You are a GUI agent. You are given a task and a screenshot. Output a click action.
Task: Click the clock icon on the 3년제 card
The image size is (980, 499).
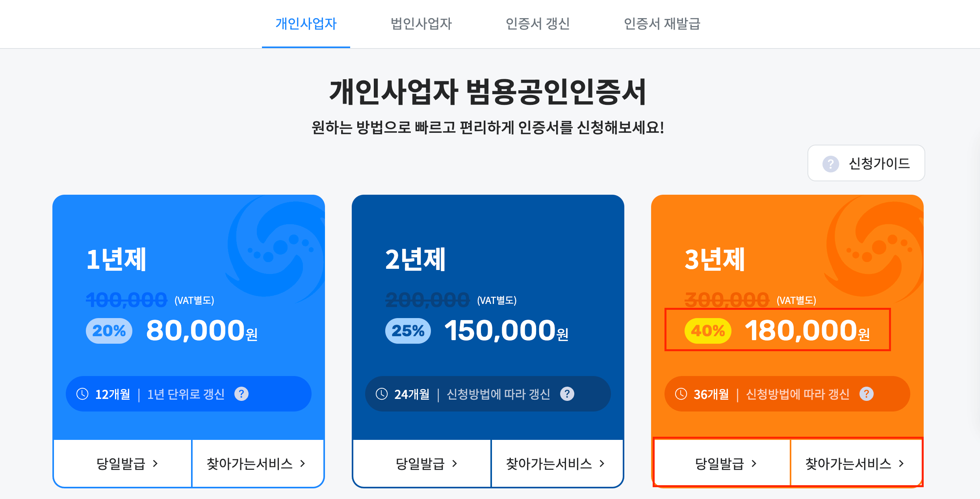coord(681,394)
